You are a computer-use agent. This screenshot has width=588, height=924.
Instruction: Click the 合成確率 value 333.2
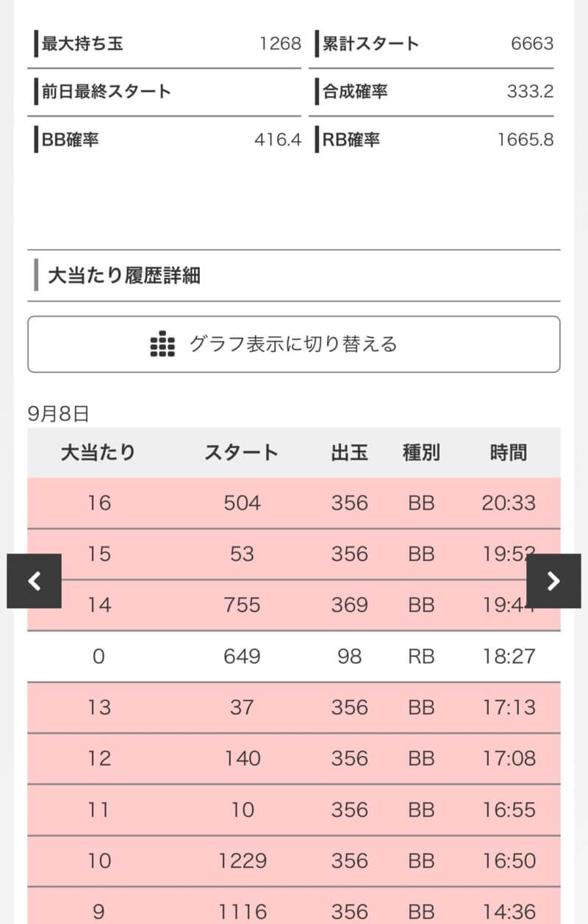point(530,92)
